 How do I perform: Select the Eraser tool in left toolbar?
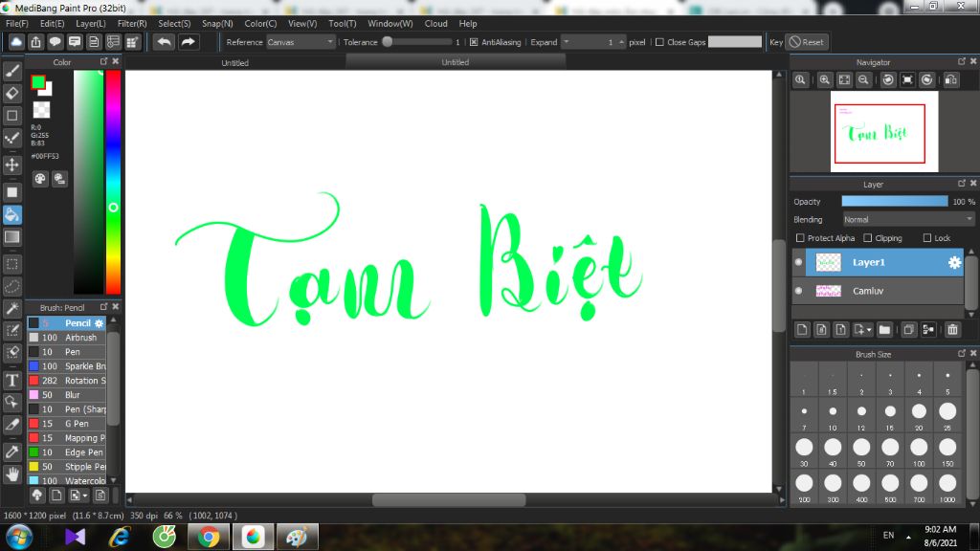12,93
